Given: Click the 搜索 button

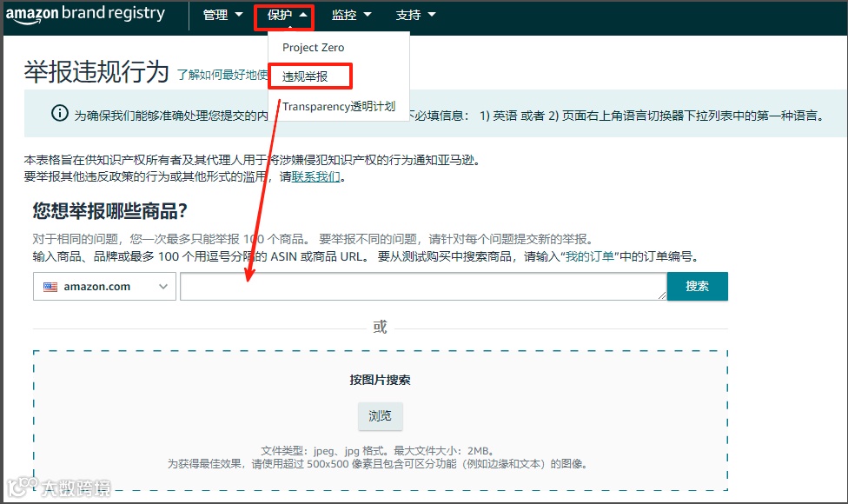Looking at the screenshot, I should (x=697, y=286).
